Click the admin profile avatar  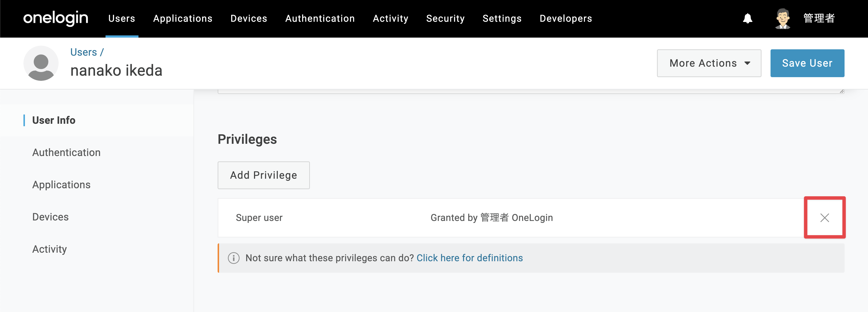point(783,19)
